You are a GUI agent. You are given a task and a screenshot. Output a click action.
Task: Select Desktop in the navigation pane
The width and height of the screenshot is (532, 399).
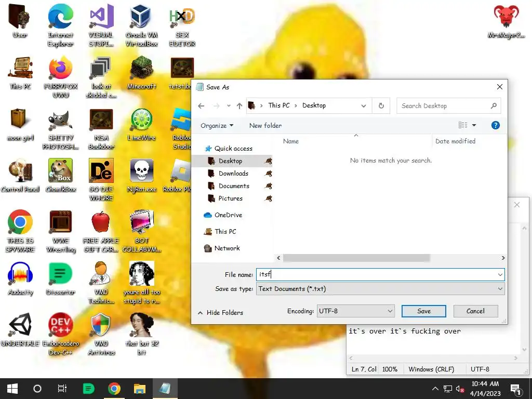pos(232,161)
